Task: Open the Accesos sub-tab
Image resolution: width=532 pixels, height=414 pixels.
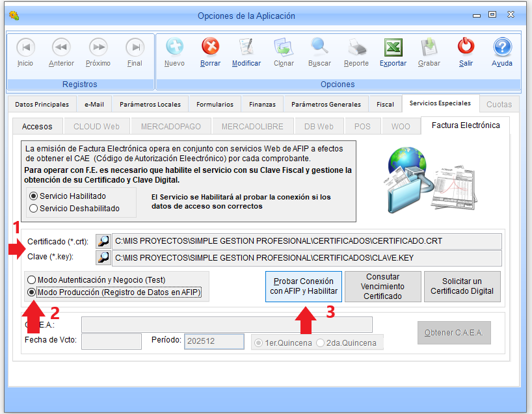Action: [x=37, y=126]
